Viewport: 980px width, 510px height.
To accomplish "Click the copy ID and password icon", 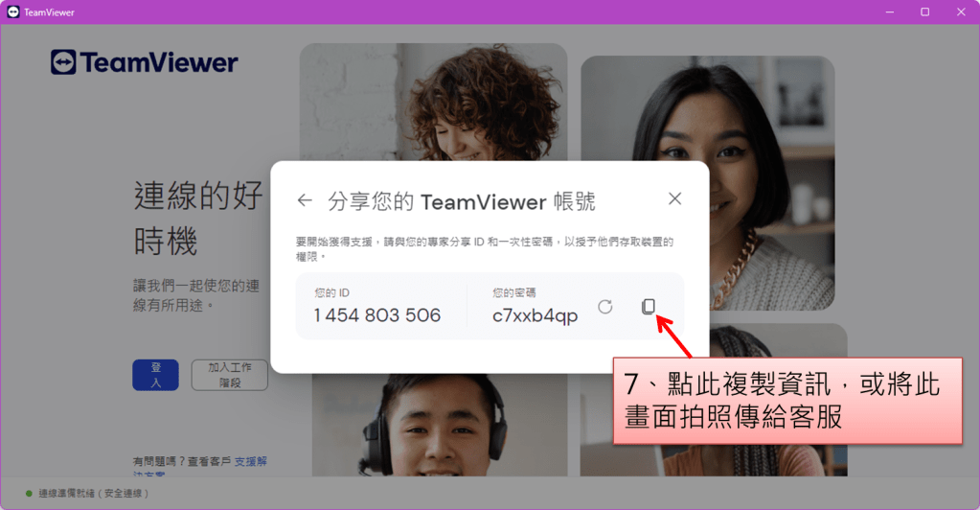I will pos(649,307).
